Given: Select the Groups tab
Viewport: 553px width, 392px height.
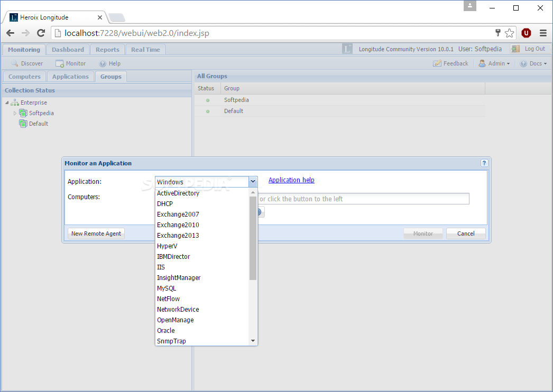Looking at the screenshot, I should [x=110, y=77].
